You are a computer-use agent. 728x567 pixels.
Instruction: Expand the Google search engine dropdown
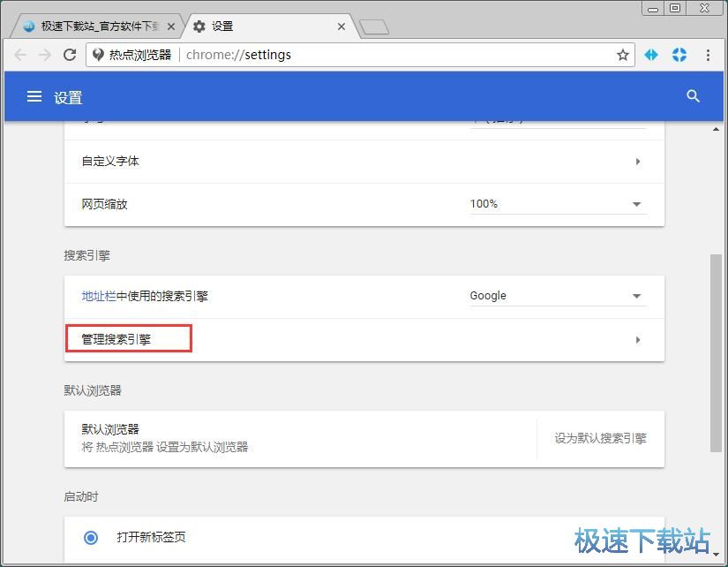tap(558, 296)
